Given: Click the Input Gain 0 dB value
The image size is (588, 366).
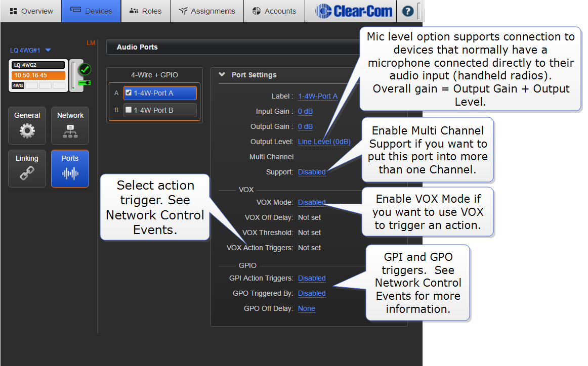Looking at the screenshot, I should click(x=305, y=111).
